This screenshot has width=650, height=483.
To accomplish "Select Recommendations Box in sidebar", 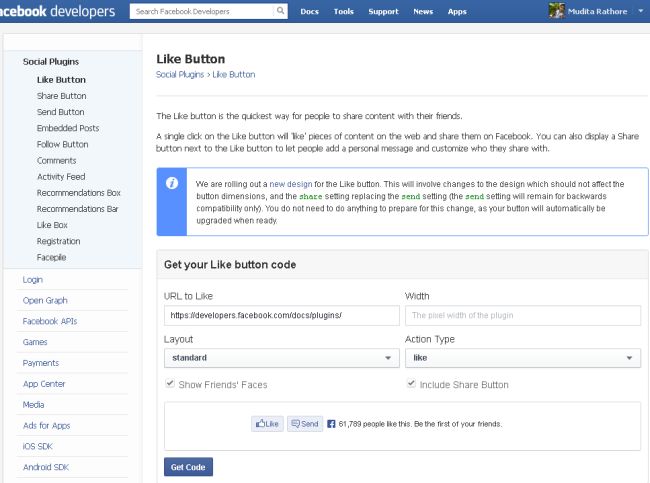I will click(x=79, y=193).
